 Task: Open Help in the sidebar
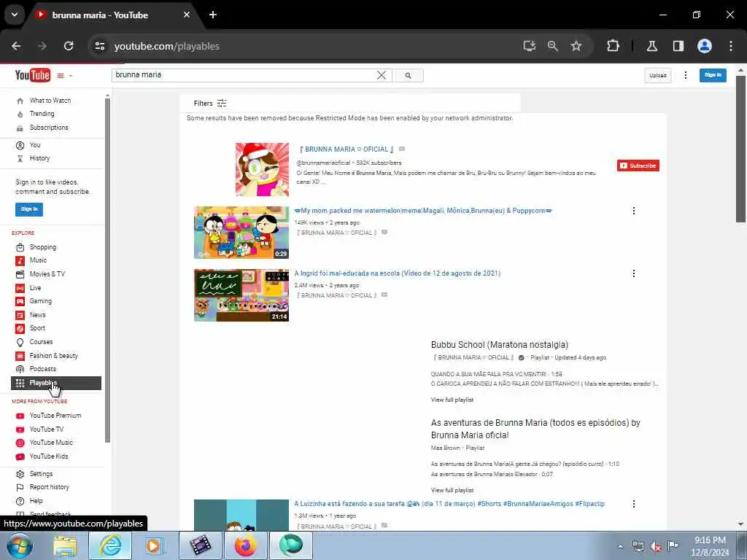(x=36, y=501)
